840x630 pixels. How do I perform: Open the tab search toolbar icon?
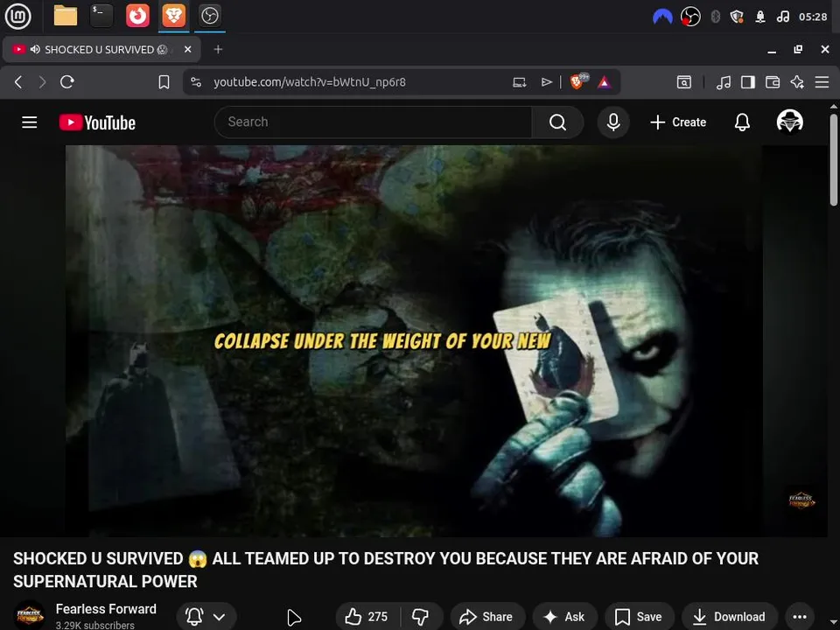(684, 82)
